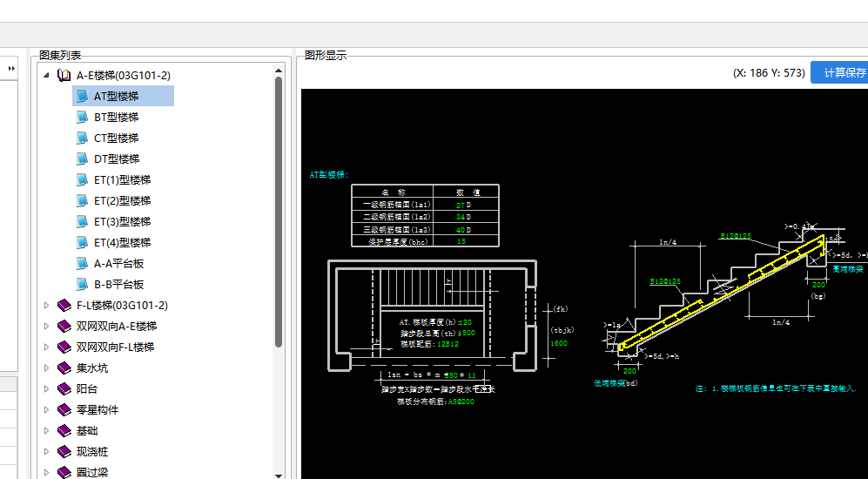Click the 高端梯梁 bg width value 200
The width and height of the screenshot is (868, 479).
tap(818, 285)
